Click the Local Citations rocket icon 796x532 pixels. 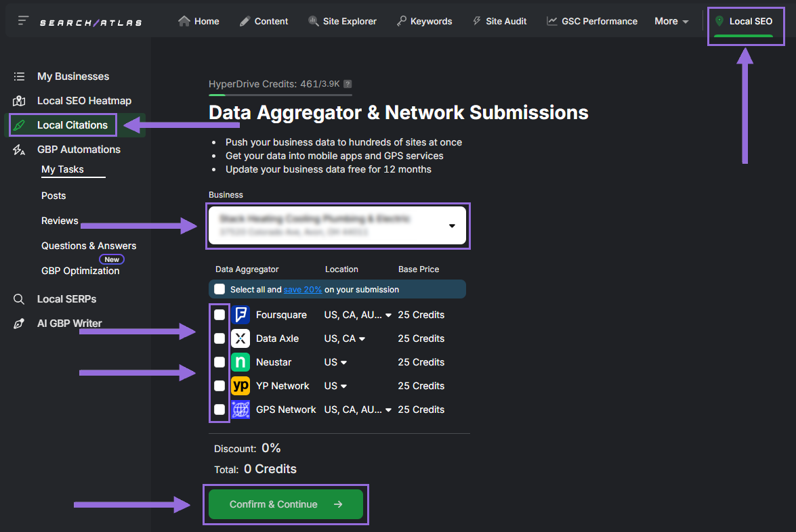(x=18, y=125)
